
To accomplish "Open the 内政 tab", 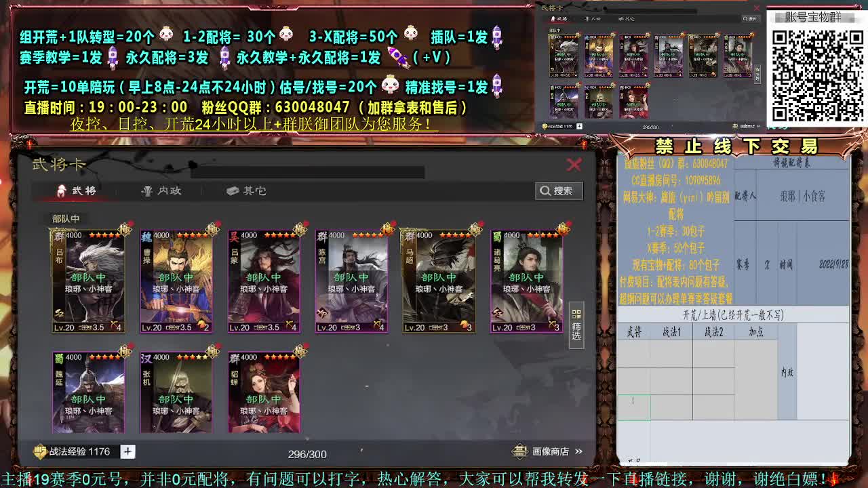I will click(x=161, y=190).
